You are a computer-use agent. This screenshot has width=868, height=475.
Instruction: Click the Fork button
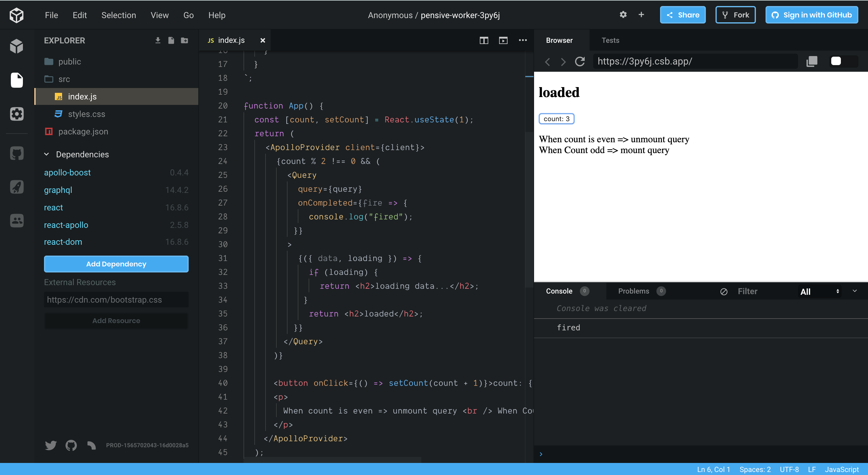(735, 15)
